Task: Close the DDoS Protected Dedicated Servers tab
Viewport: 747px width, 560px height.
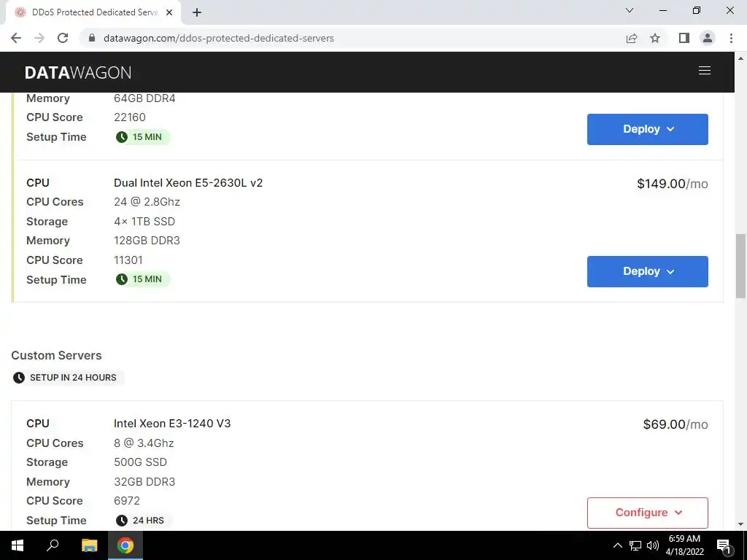Action: click(x=169, y=12)
